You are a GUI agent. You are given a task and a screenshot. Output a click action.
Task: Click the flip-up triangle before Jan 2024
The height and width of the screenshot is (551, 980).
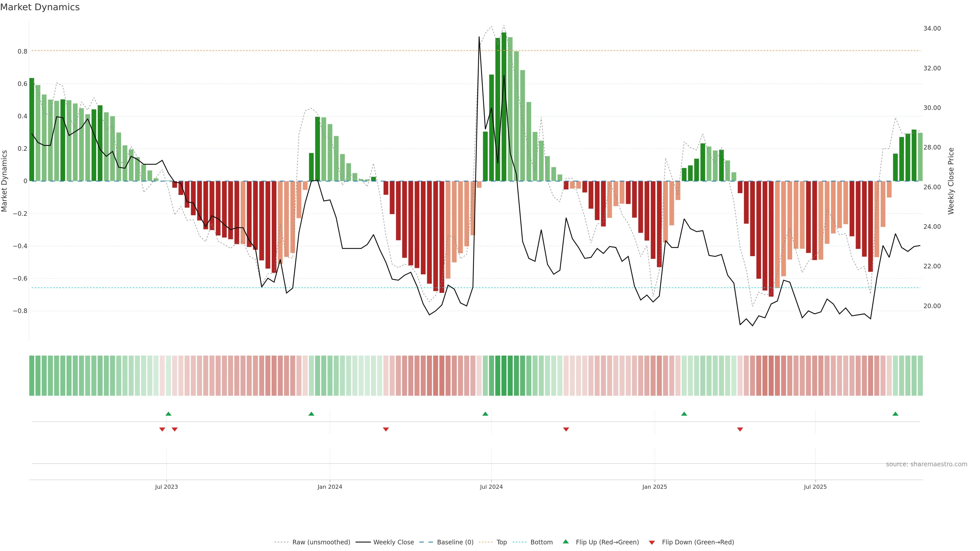pyautogui.click(x=311, y=414)
